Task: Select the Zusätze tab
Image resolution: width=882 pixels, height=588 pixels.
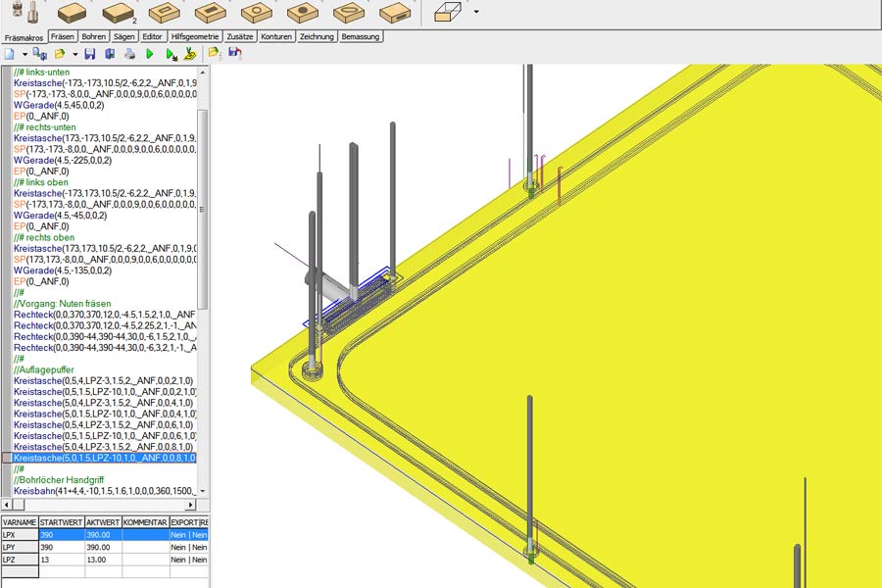Action: click(240, 36)
